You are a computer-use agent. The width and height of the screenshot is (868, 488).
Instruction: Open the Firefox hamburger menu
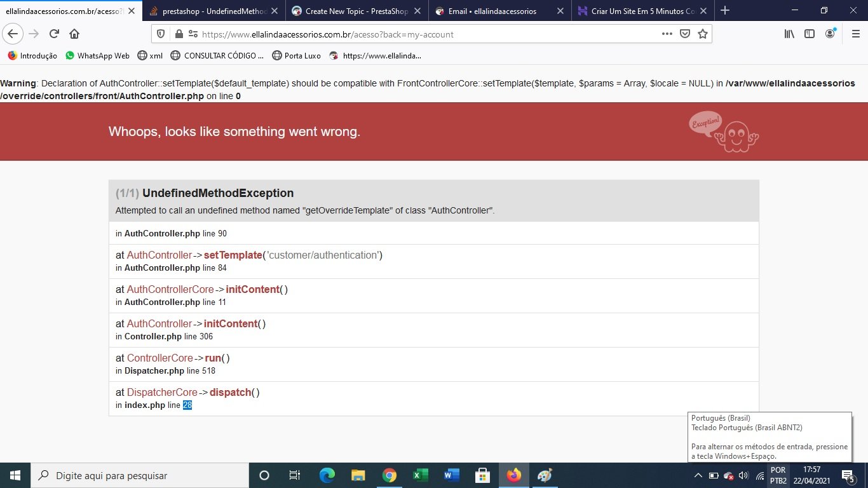point(855,34)
